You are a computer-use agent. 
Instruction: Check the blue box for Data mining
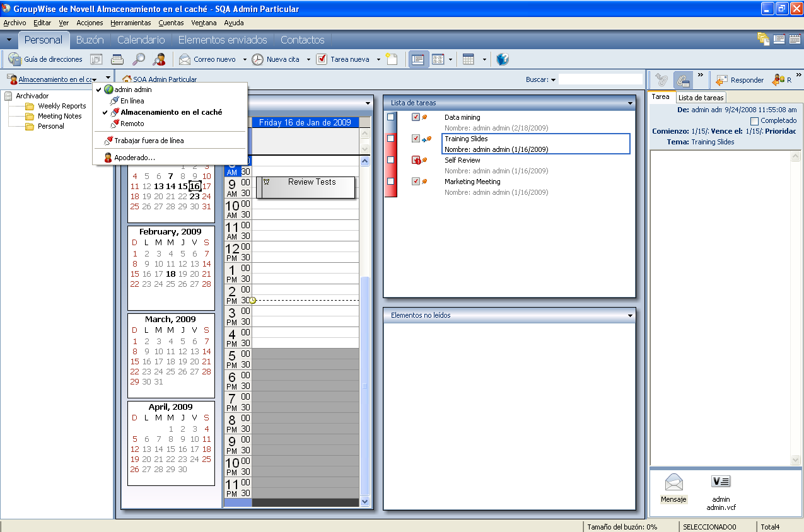pyautogui.click(x=390, y=117)
